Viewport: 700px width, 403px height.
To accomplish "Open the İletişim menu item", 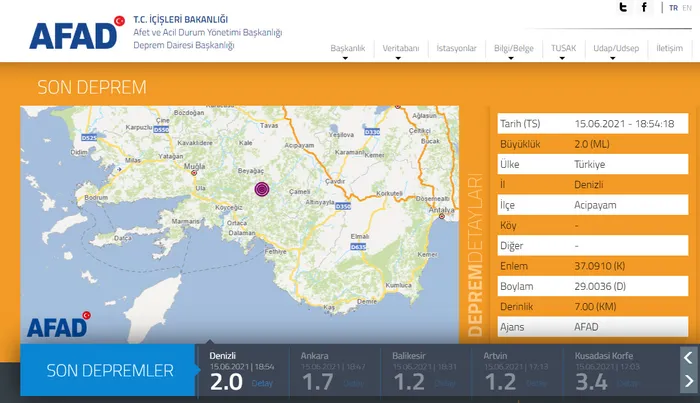I will click(669, 48).
